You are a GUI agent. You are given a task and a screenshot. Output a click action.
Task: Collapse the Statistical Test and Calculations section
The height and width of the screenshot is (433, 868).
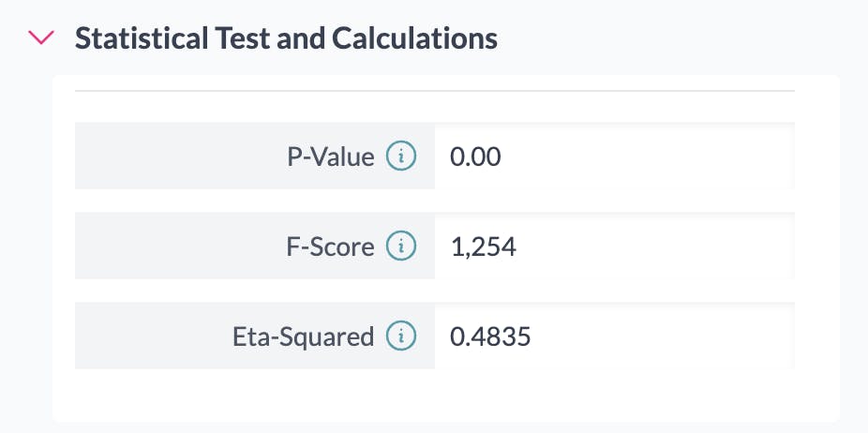[42, 38]
